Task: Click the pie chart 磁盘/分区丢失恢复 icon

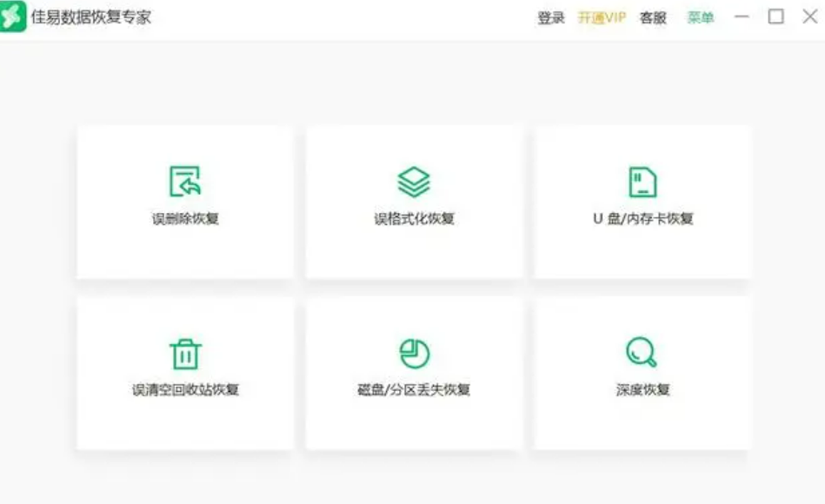Action: point(415,354)
